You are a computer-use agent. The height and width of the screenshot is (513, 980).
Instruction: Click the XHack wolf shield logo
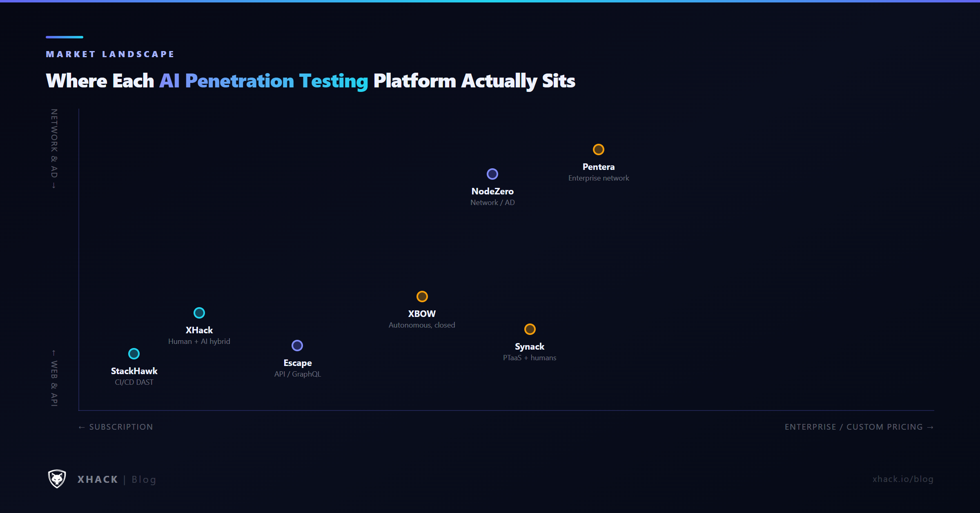(57, 479)
